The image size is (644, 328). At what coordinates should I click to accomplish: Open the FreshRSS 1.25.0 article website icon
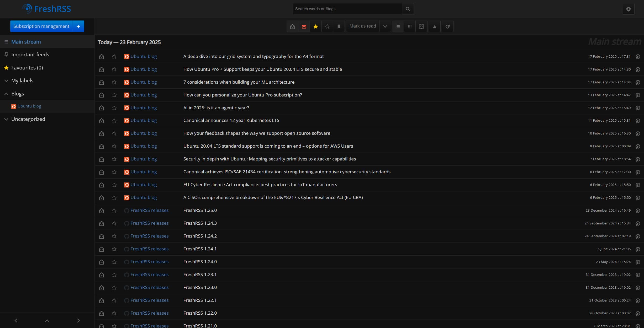[x=638, y=211]
